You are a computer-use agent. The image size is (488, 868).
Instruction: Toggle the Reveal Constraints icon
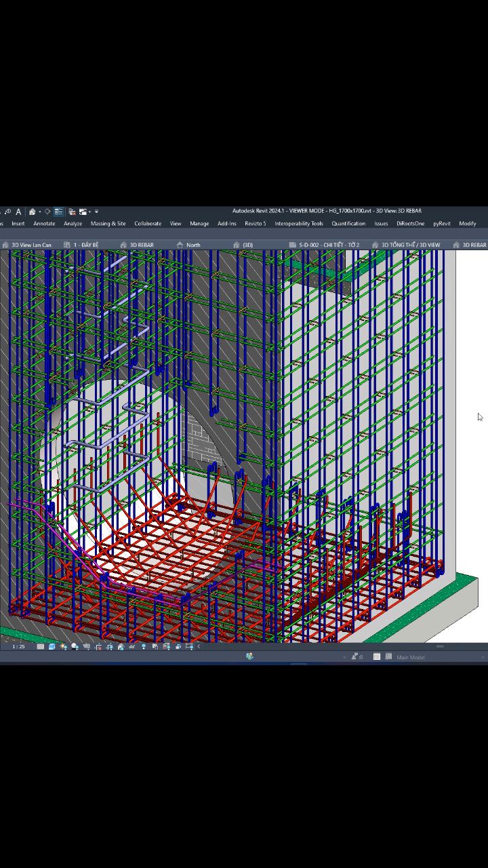click(190, 646)
